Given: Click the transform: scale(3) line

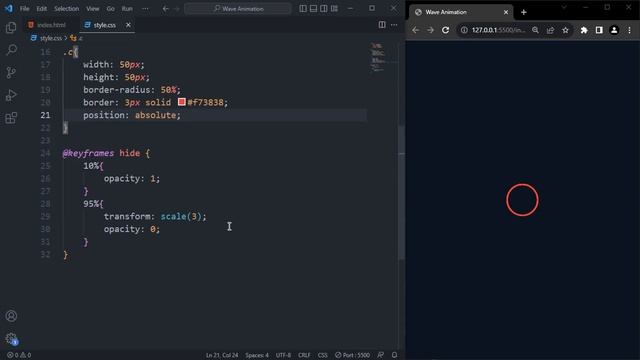Looking at the screenshot, I should [155, 216].
